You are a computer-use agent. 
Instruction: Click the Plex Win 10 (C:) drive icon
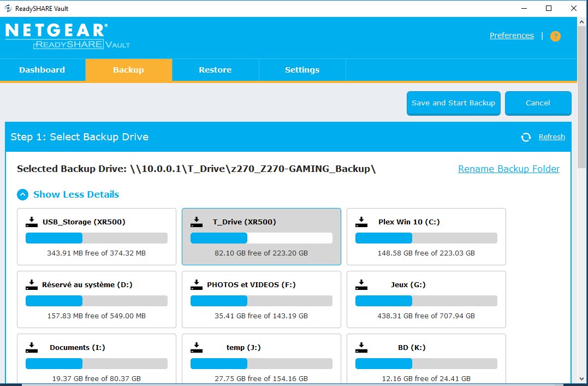(x=361, y=222)
